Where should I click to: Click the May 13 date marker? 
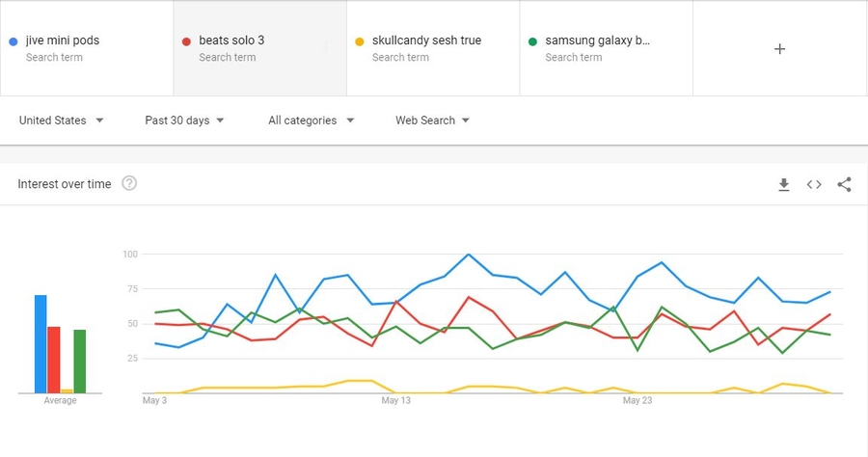[396, 399]
